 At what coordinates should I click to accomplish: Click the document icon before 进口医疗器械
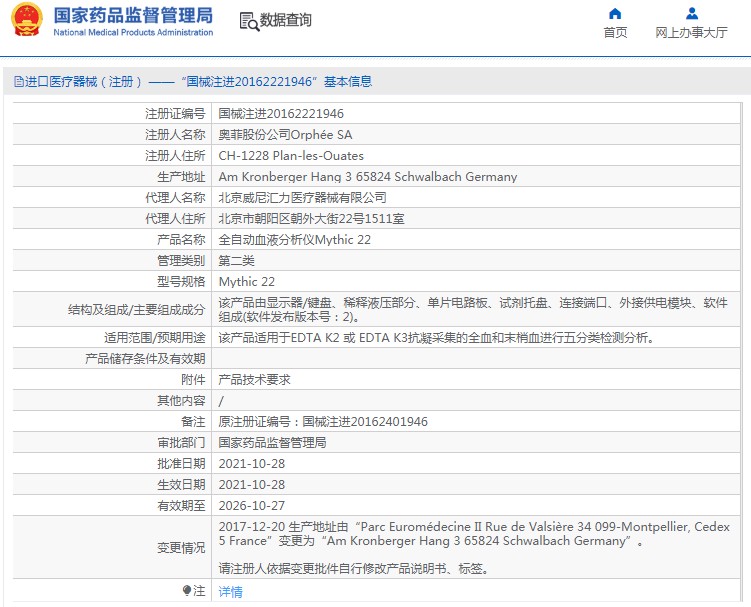(x=18, y=82)
